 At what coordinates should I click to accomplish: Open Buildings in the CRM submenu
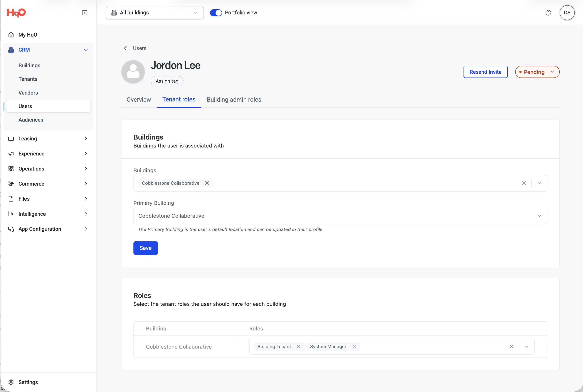pyautogui.click(x=29, y=66)
